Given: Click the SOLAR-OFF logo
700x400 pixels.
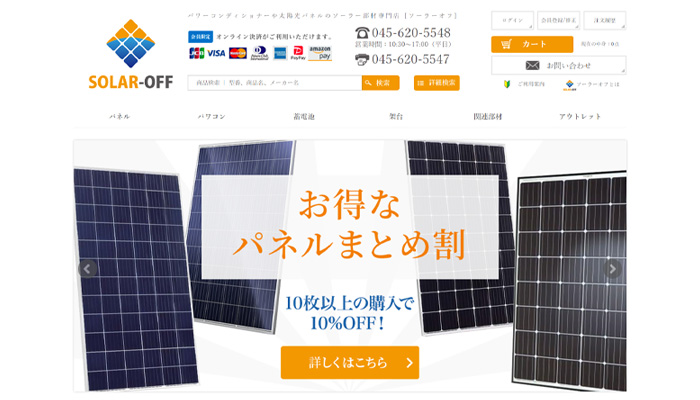Looking at the screenshot, I should point(130,54).
